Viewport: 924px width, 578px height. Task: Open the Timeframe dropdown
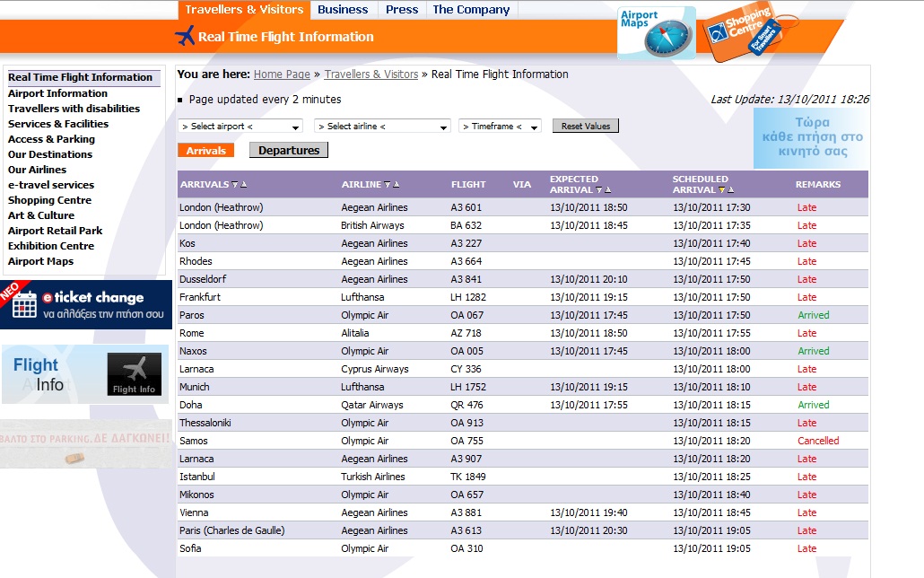pyautogui.click(x=500, y=127)
